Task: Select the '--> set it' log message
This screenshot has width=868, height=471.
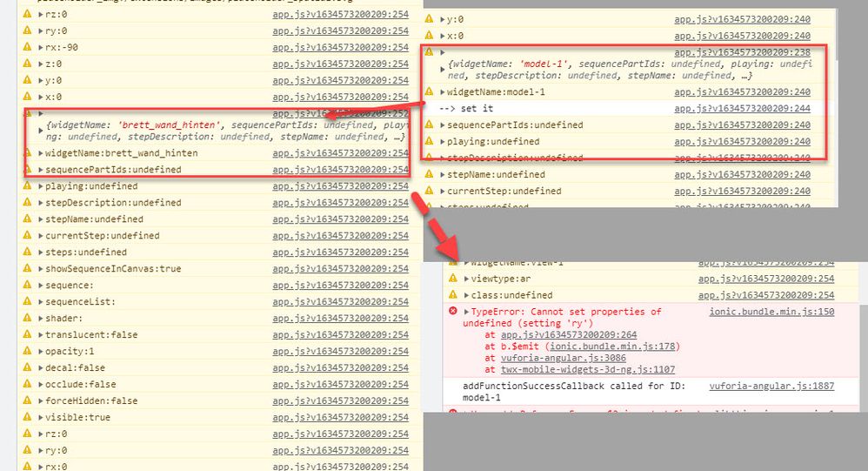Action: pyautogui.click(x=466, y=108)
